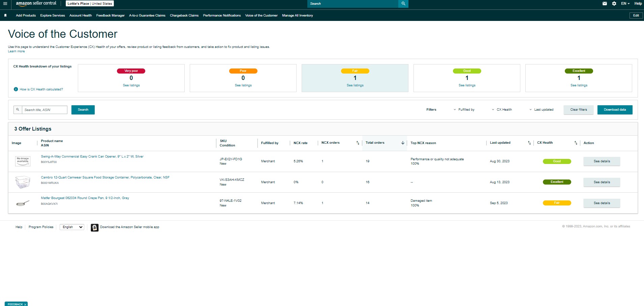Open Add Products menu item
644x306 pixels.
click(26, 16)
